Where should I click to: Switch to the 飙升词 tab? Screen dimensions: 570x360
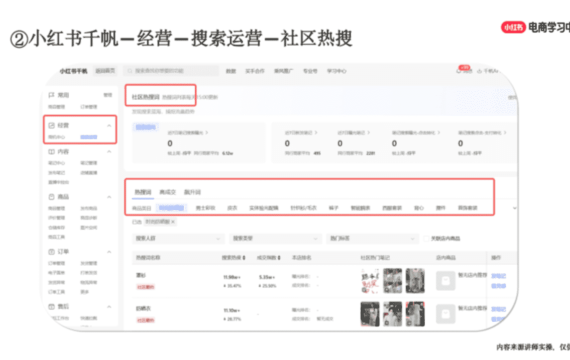point(192,192)
